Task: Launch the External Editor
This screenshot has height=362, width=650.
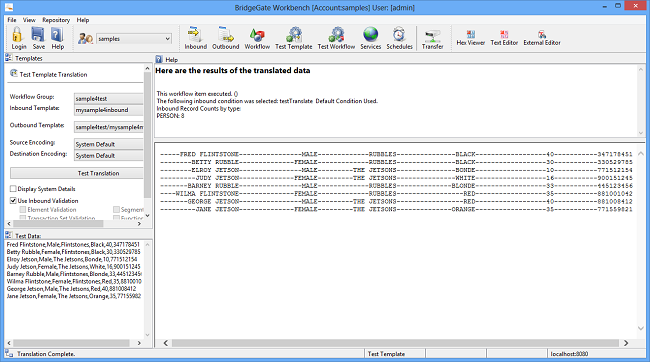Action: (541, 37)
